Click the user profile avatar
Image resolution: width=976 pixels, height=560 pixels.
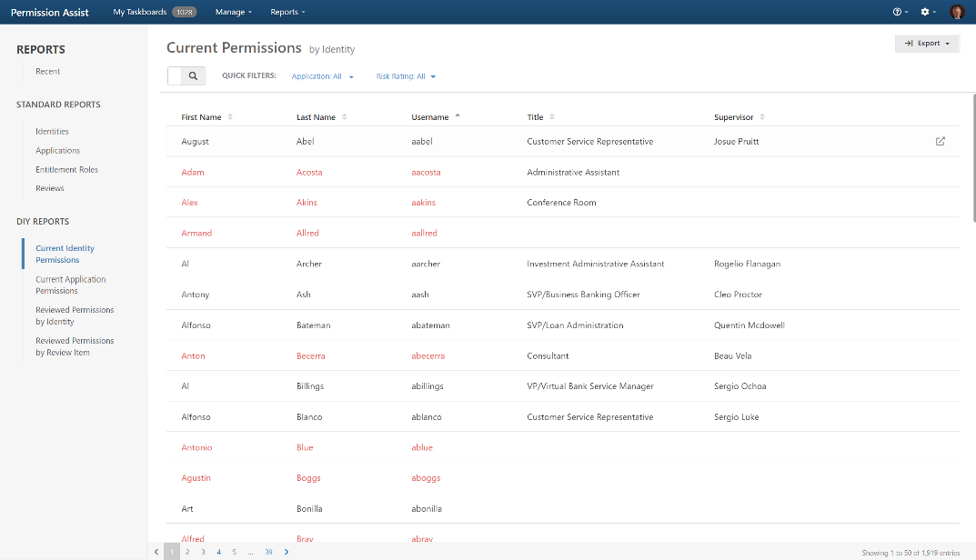tap(957, 12)
